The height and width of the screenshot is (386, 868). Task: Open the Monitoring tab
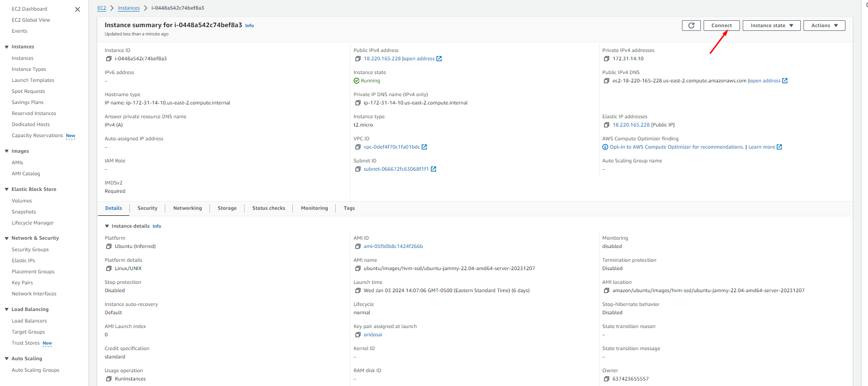click(315, 208)
